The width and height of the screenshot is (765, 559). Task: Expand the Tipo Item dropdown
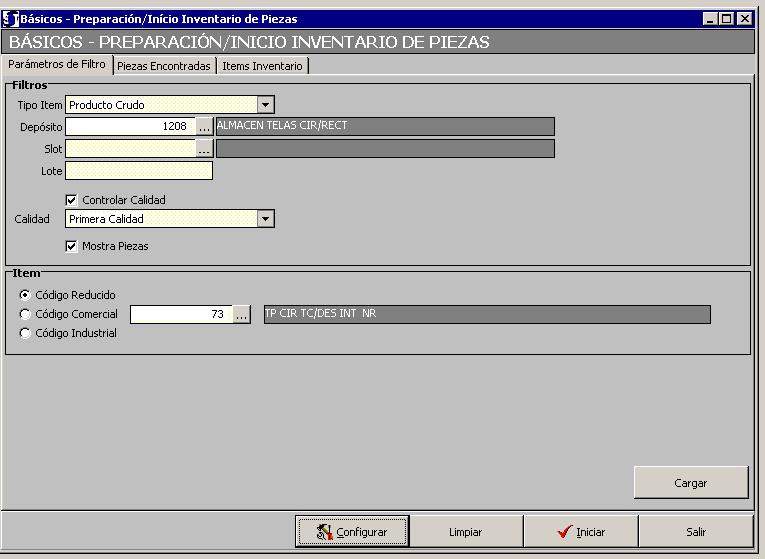(265, 105)
